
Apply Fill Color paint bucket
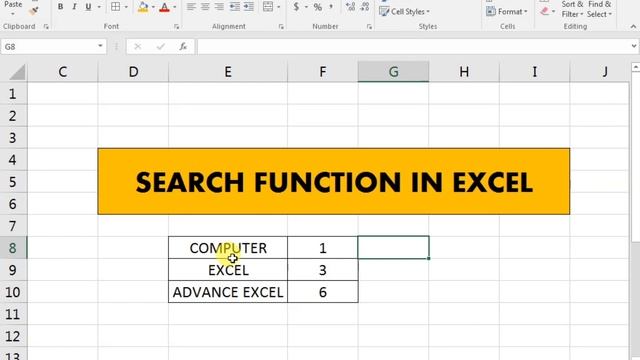coord(143,7)
